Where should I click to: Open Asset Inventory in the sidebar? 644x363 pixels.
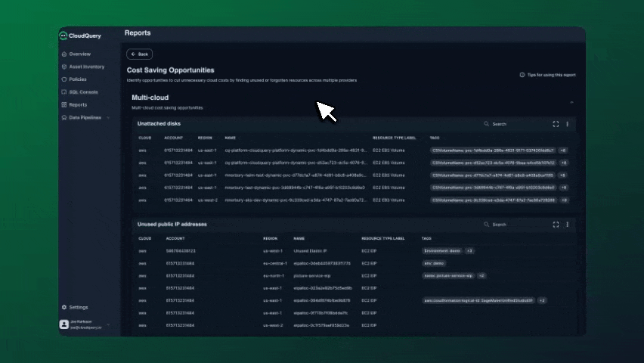86,67
